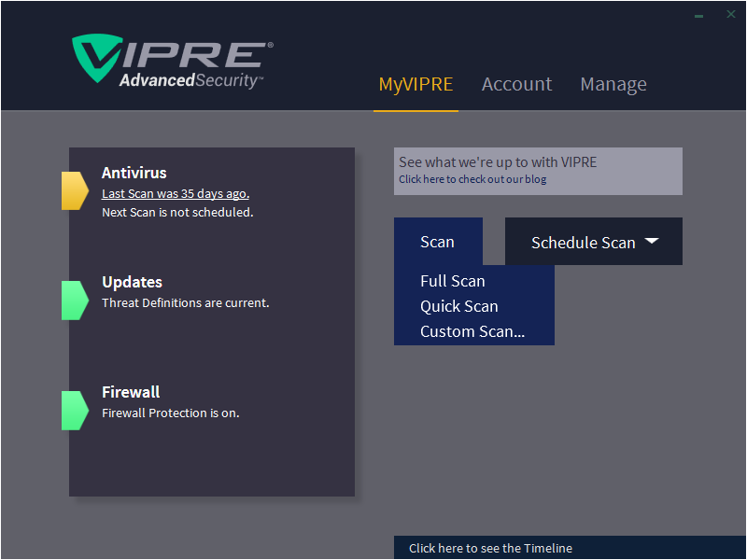Image resolution: width=747 pixels, height=560 pixels.
Task: Click 'Click here to check out our blog'
Action: [472, 179]
